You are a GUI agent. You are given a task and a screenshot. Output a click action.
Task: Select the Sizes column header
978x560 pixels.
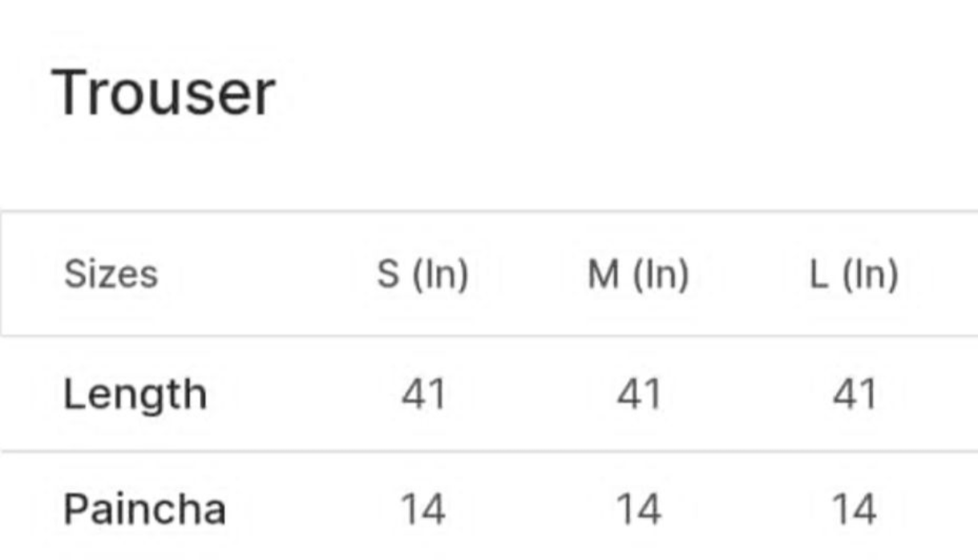pyautogui.click(x=111, y=274)
